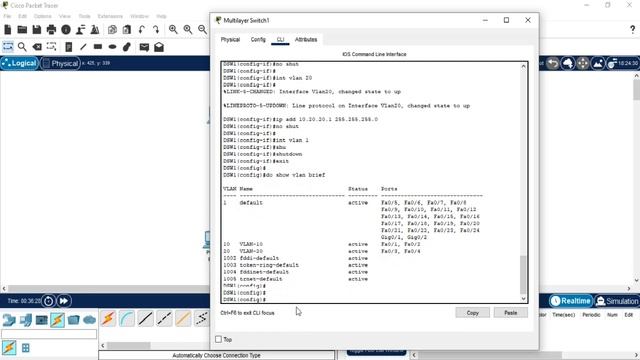640x360 pixels.
Task: Select the Connections lightning category icon
Action: coord(58,320)
